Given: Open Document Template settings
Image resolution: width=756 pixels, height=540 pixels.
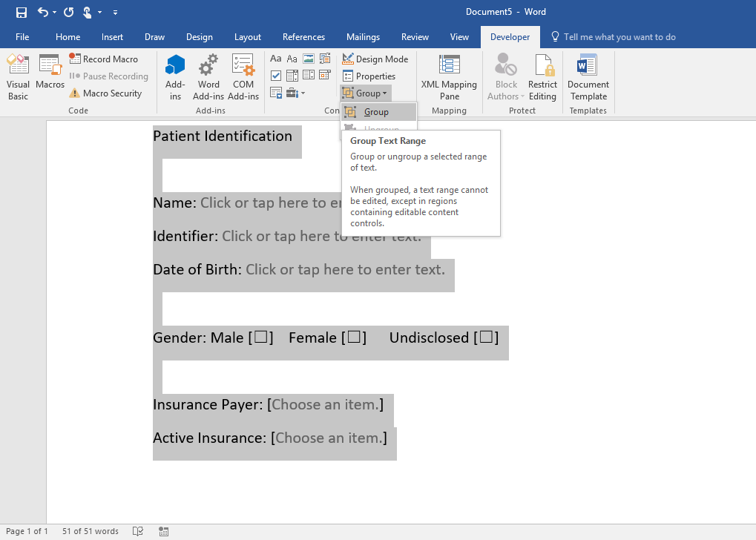Looking at the screenshot, I should pyautogui.click(x=588, y=77).
